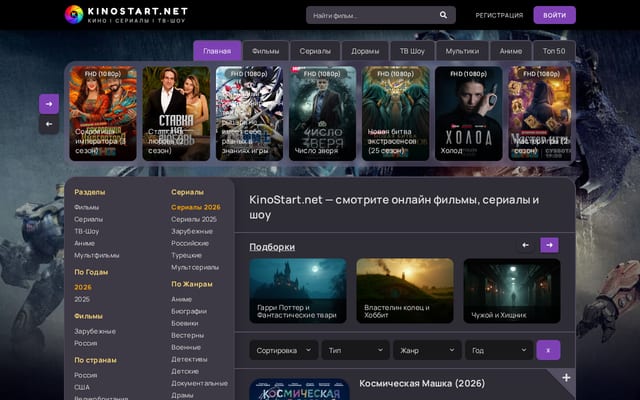Show next collections with the purple right arrow

click(x=549, y=245)
